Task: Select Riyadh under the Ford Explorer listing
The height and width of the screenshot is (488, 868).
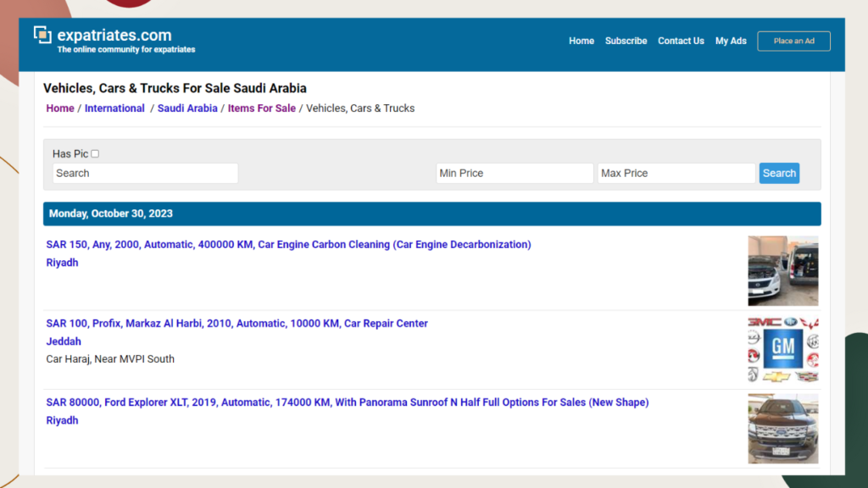Action: (62, 420)
